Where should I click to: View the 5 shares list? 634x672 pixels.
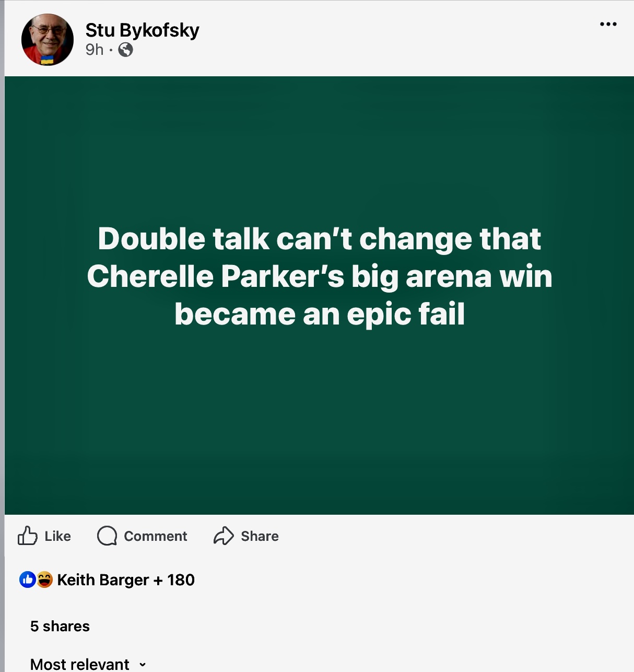tap(60, 626)
